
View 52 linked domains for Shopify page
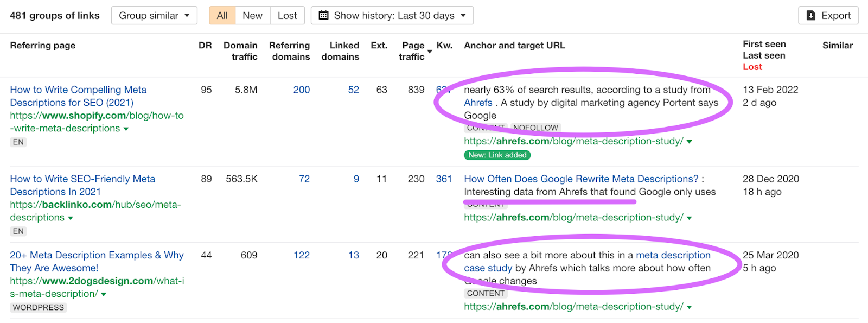click(x=354, y=90)
